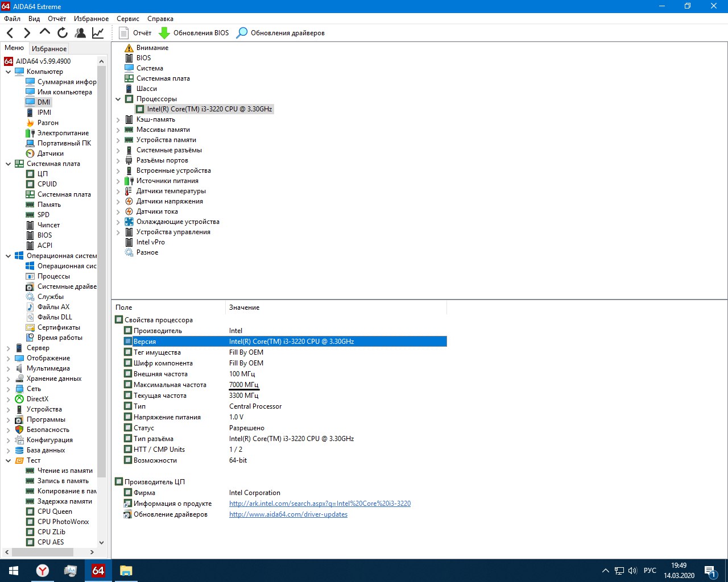728x582 pixels.
Task: Open Intel vPro item
Action: [145, 242]
